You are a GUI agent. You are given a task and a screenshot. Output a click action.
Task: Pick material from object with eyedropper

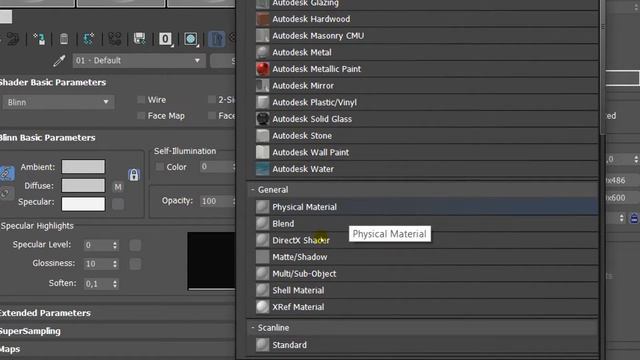(59, 61)
